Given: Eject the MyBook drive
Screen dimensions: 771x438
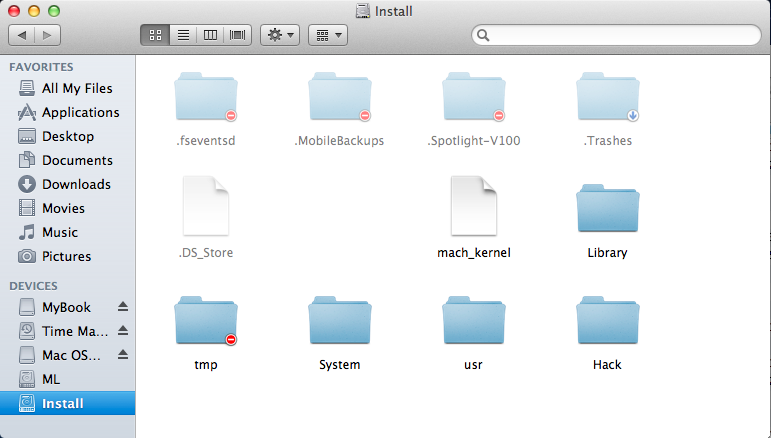Looking at the screenshot, I should 123,307.
